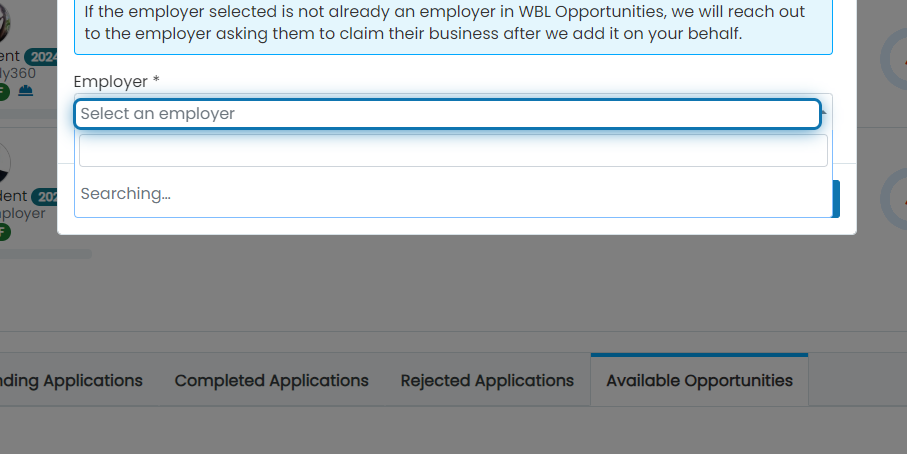Click the hard hat icon beside the first student
This screenshot has width=907, height=454.
pos(25,91)
